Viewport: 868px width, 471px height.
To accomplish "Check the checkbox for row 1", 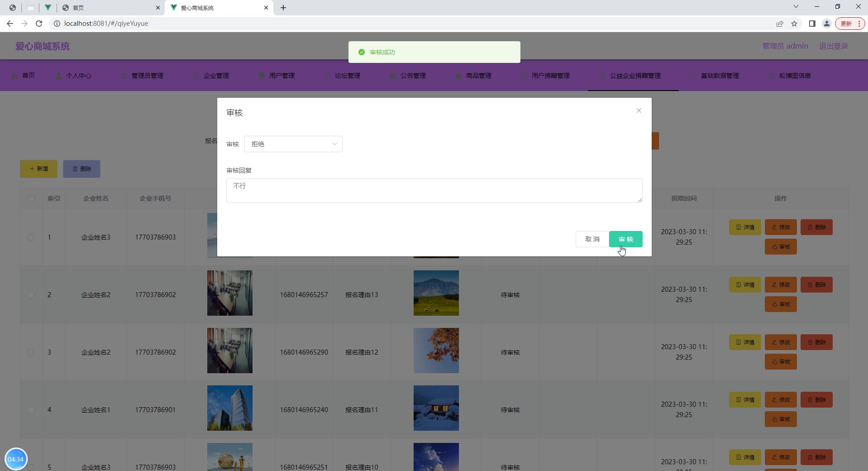I will pyautogui.click(x=31, y=237).
